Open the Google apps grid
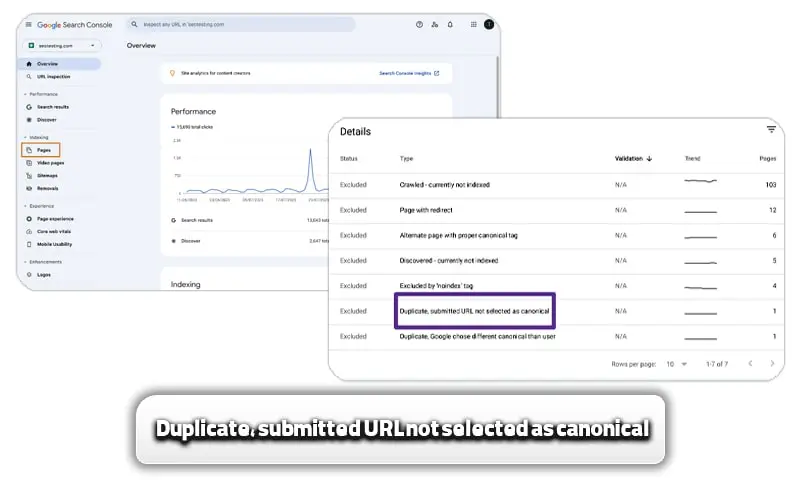The width and height of the screenshot is (800, 480). point(473,24)
